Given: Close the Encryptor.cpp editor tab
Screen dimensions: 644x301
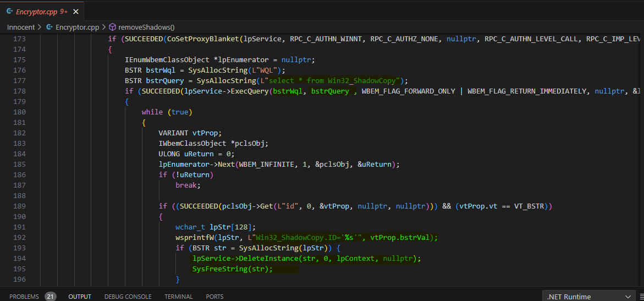Looking at the screenshot, I should pyautogui.click(x=75, y=12).
